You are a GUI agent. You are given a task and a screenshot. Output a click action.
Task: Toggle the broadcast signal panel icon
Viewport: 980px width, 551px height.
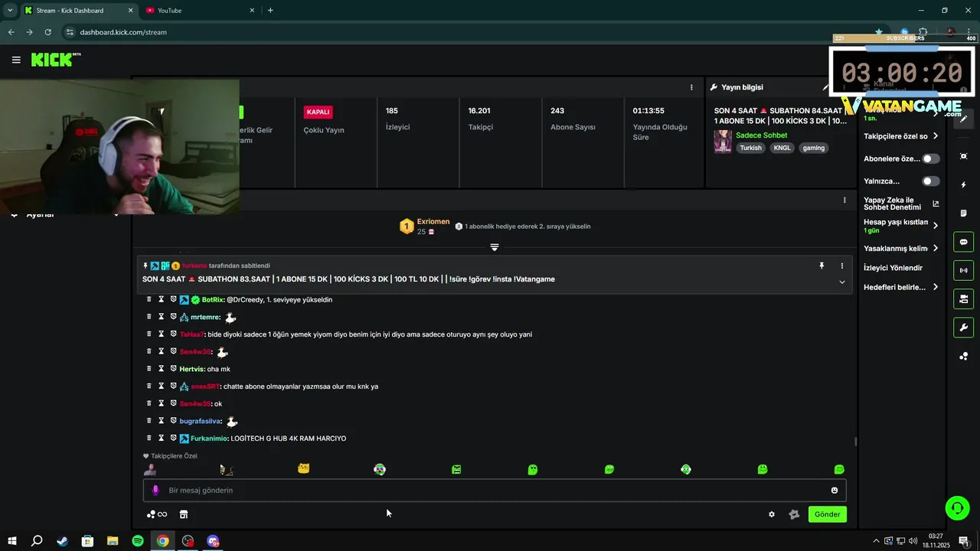click(x=963, y=270)
